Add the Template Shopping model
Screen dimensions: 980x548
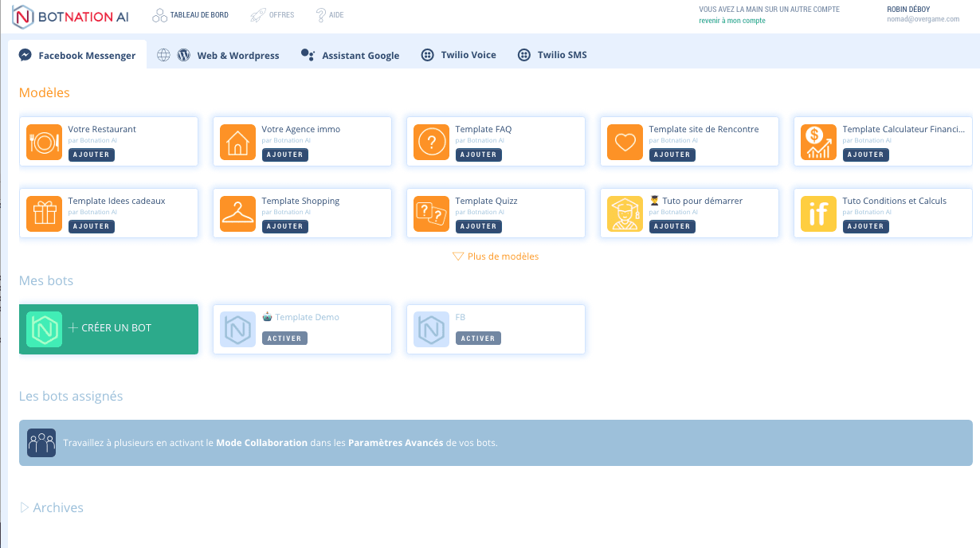coord(285,226)
